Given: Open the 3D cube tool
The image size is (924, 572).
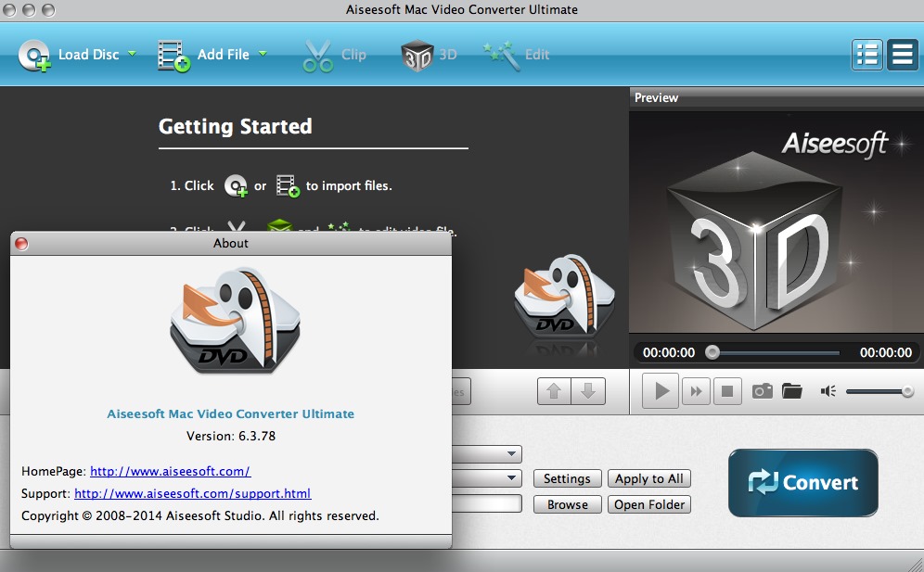Looking at the screenshot, I should (x=417, y=56).
